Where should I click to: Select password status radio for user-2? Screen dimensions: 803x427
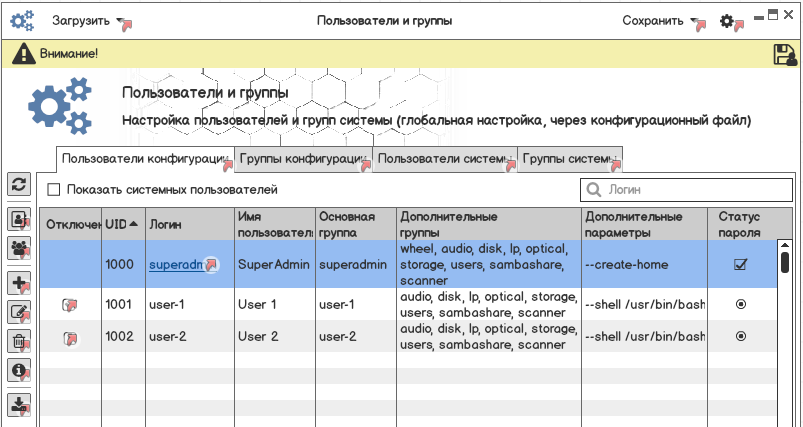741,336
